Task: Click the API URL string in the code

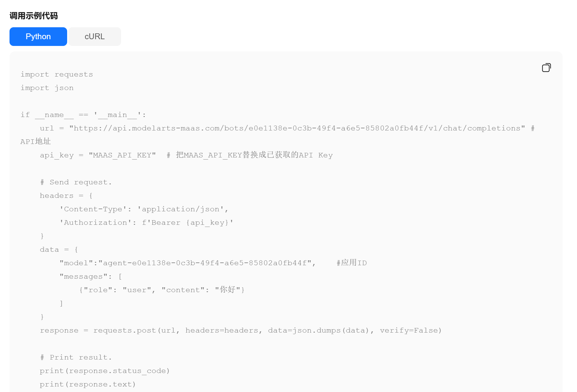Action: coord(297,128)
